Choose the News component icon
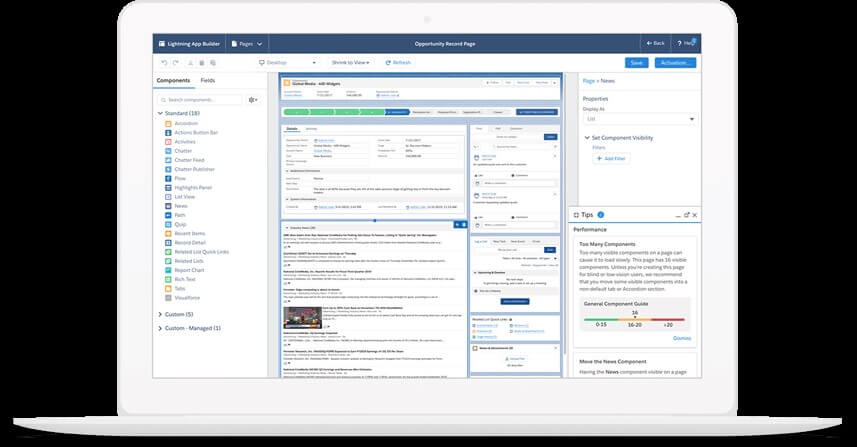857x447 pixels. (166, 205)
